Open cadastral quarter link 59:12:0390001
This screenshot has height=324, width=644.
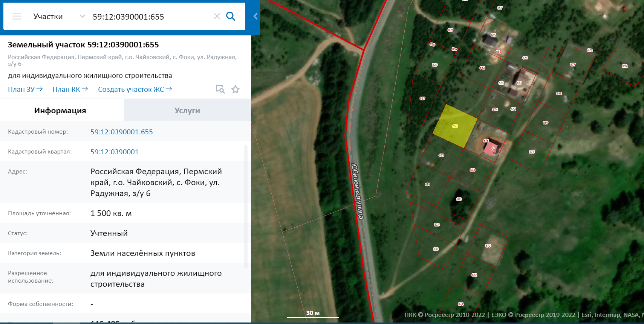point(115,152)
